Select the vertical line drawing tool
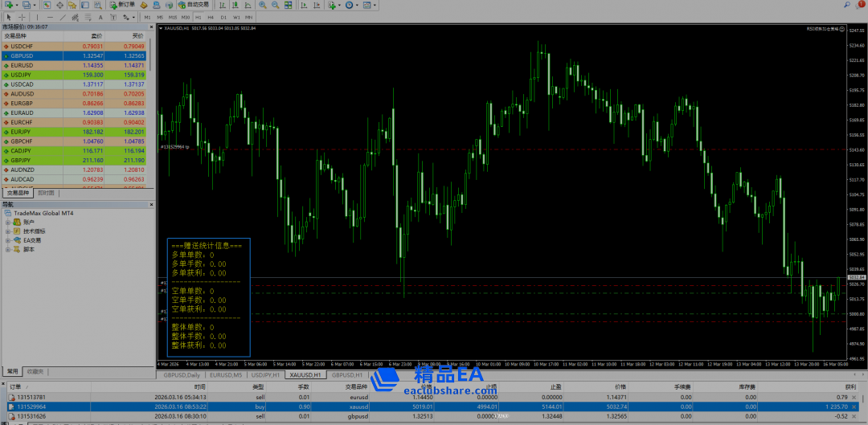 (37, 16)
